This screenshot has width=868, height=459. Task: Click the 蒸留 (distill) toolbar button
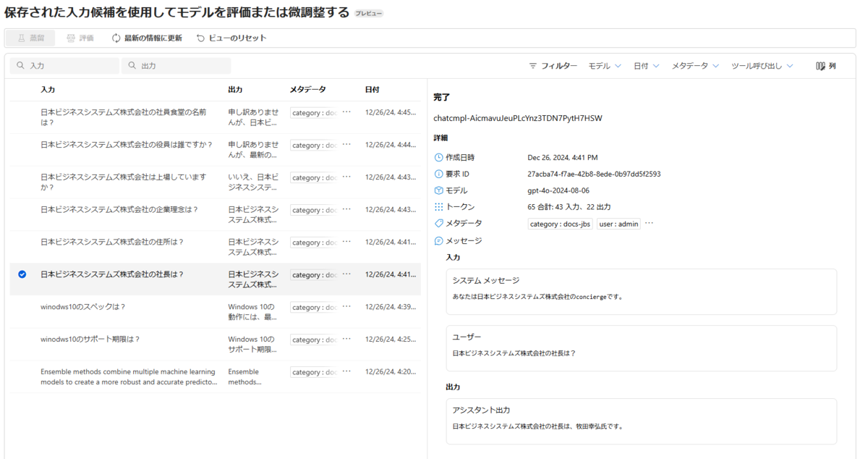30,38
